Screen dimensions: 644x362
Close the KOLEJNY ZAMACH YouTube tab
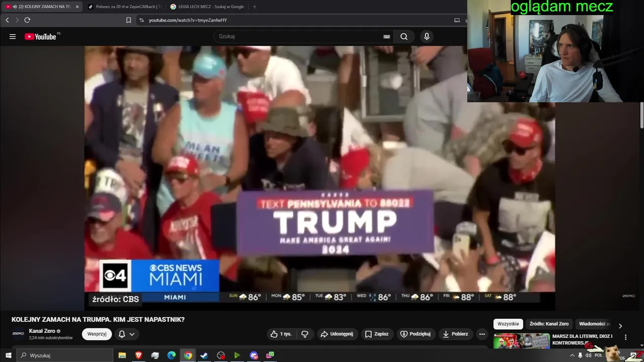(x=77, y=7)
